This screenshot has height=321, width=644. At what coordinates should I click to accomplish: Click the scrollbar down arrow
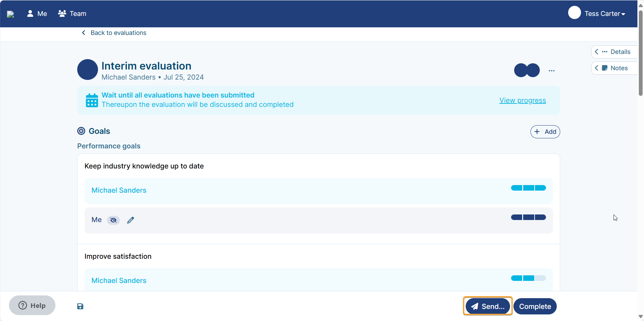[641, 317]
